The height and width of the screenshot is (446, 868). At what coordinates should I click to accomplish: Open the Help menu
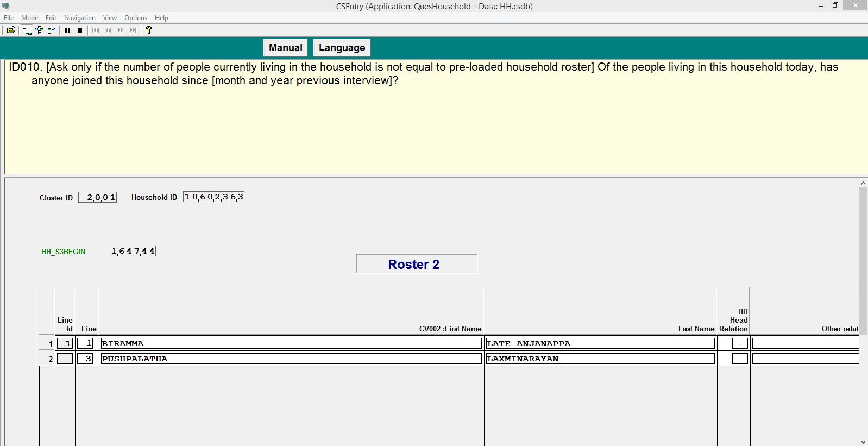pos(161,18)
